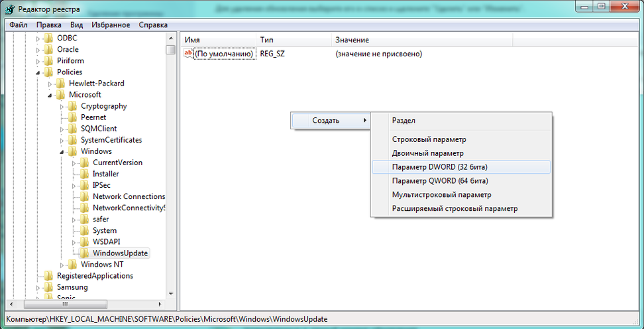Image resolution: width=644 pixels, height=329 pixels.
Task: Choose Мультистроковый параметр
Action: click(460, 195)
